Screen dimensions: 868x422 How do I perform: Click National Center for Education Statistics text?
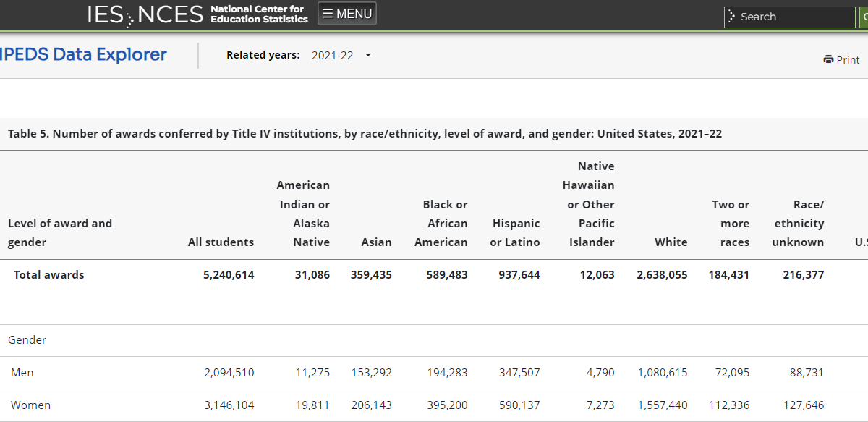[259, 14]
